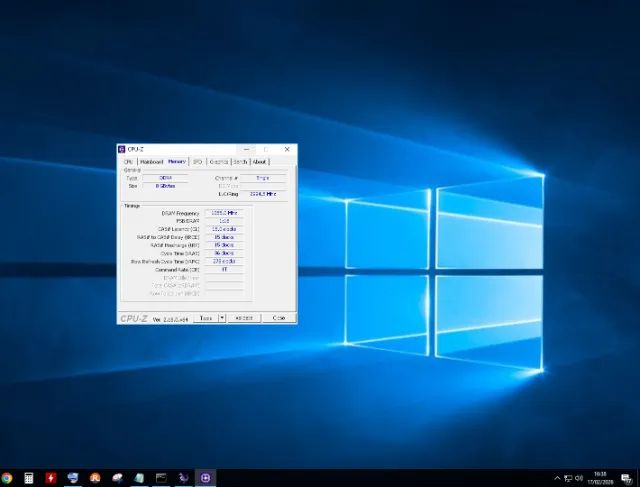Click the Command Rate (CR) value
This screenshot has width=640, height=487.
point(224,269)
